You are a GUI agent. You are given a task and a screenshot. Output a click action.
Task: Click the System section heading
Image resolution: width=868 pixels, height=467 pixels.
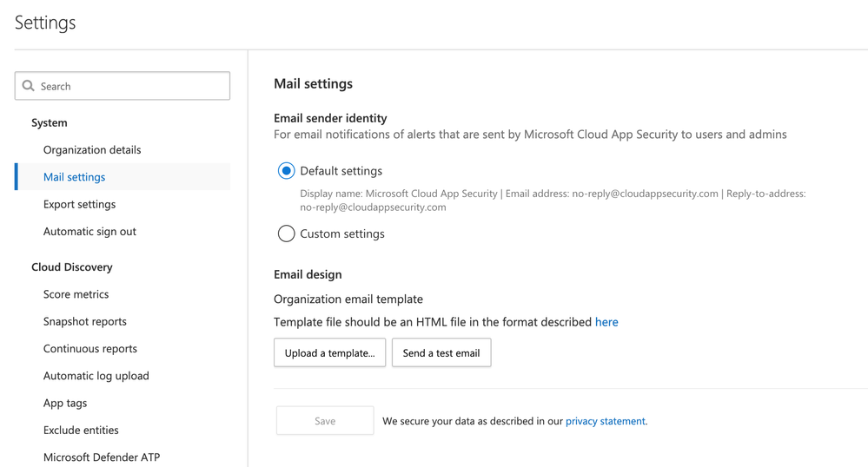point(50,123)
